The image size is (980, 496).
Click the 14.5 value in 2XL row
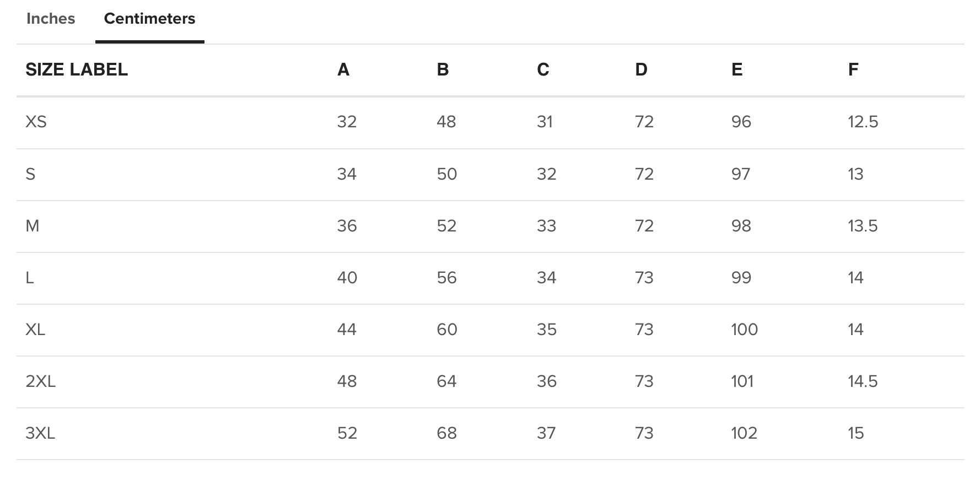863,381
